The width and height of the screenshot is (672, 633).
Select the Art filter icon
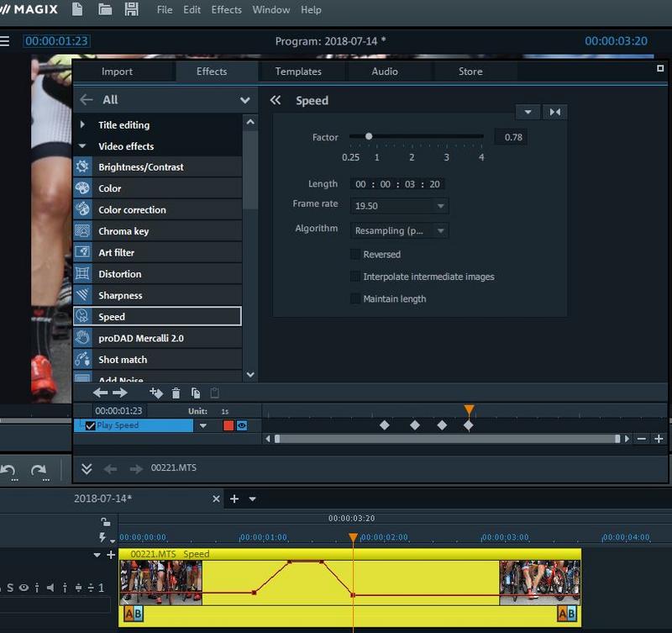tap(82, 252)
